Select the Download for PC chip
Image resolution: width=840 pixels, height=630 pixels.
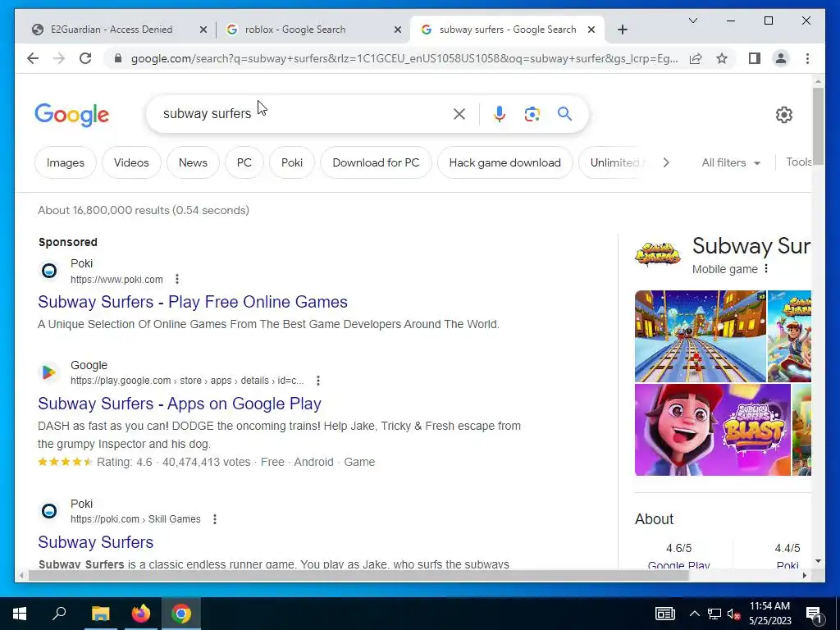point(376,162)
